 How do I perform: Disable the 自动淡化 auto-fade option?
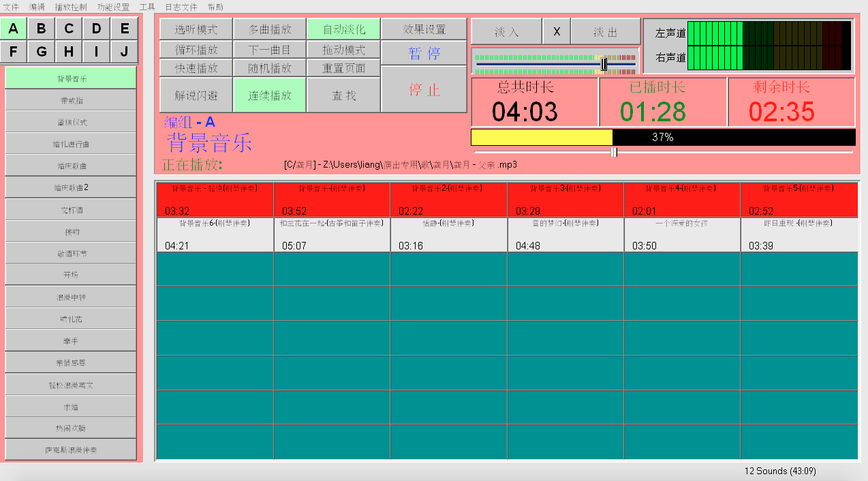343,29
